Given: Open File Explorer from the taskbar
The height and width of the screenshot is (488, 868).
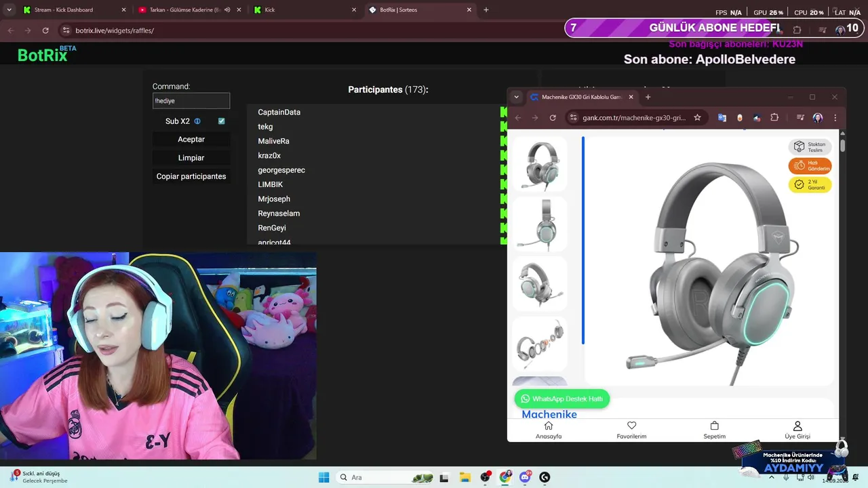Looking at the screenshot, I should (x=465, y=477).
